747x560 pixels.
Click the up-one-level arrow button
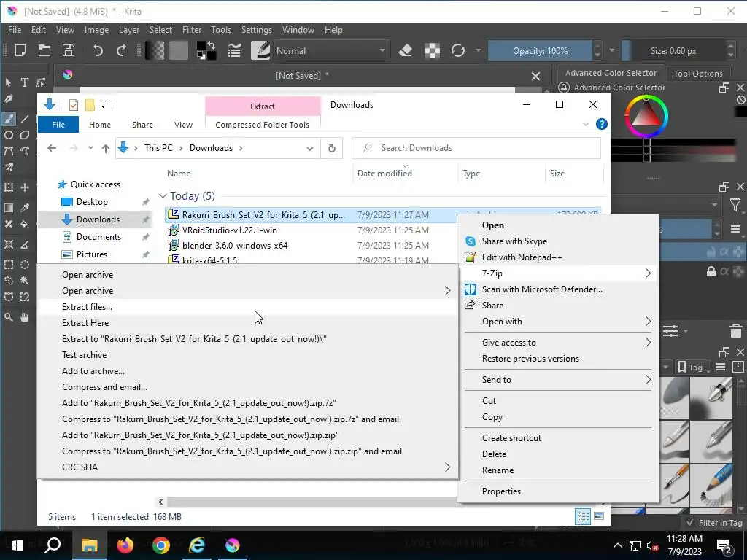[106, 148]
